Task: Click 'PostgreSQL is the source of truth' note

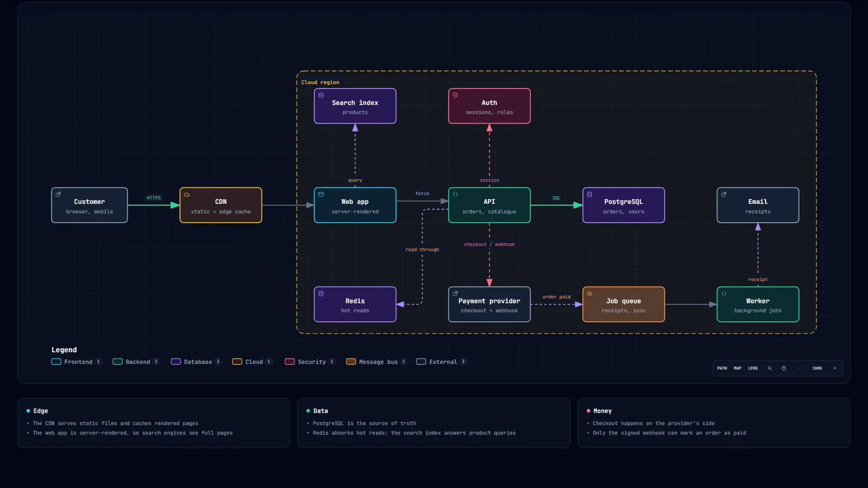Action: pyautogui.click(x=364, y=423)
